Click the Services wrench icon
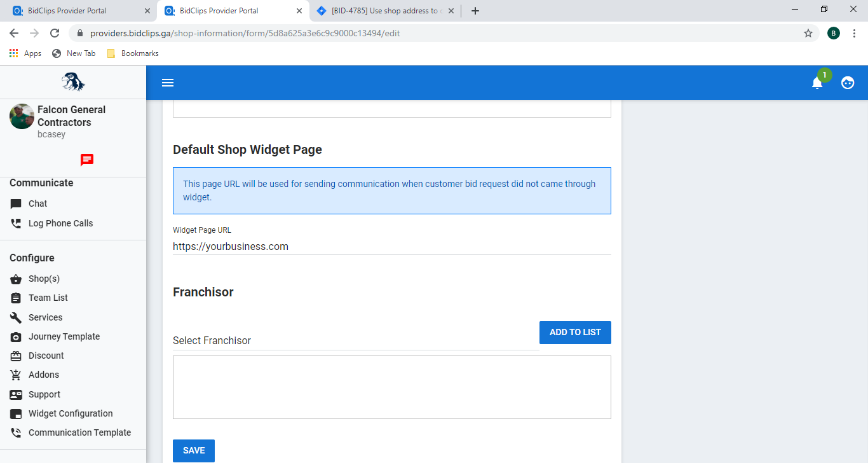Image resolution: width=868 pixels, height=463 pixels. coord(16,317)
